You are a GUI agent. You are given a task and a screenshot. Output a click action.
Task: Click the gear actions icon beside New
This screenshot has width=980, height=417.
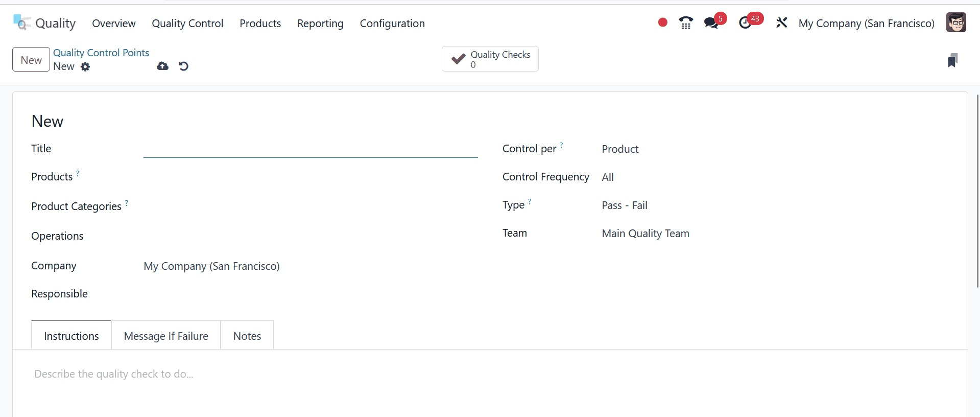pyautogui.click(x=85, y=66)
